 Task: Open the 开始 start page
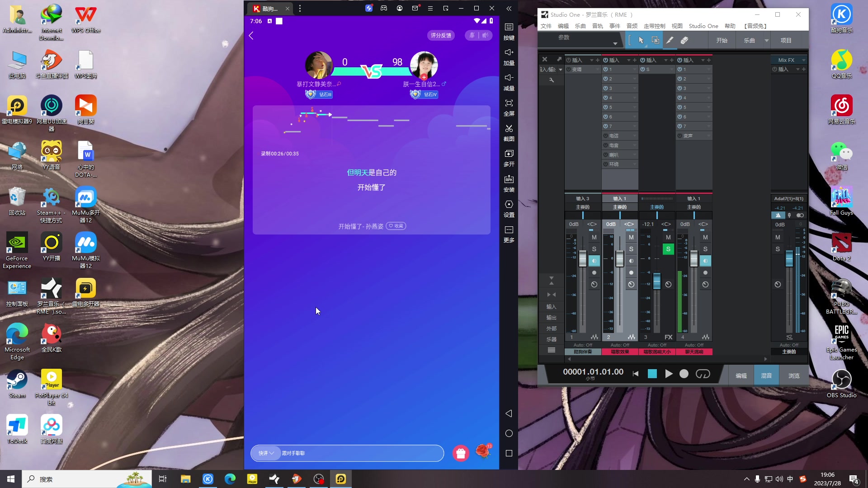[x=722, y=41]
